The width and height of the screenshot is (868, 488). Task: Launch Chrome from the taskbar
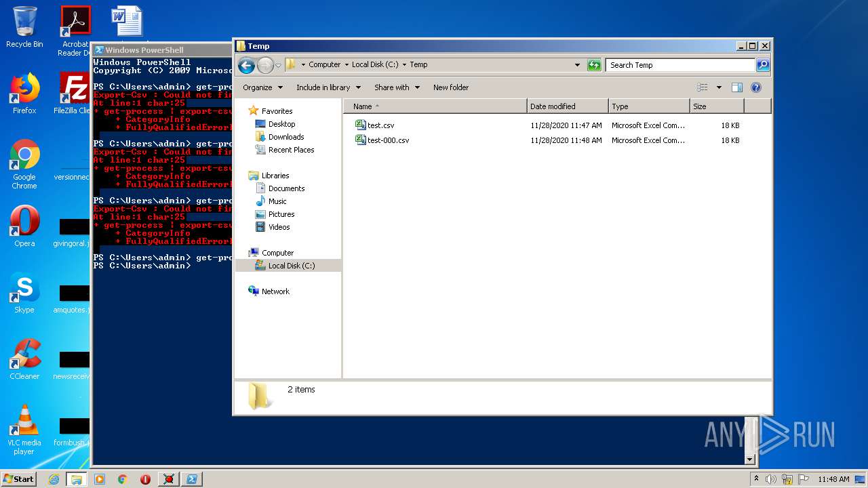click(123, 479)
